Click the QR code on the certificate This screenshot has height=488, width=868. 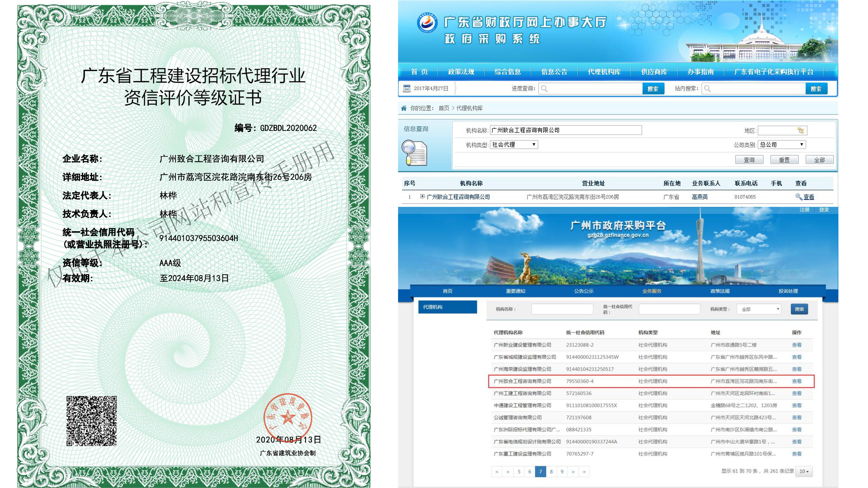coord(91,421)
